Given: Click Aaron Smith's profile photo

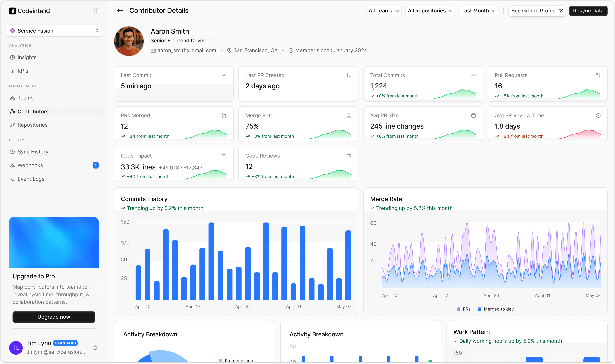Looking at the screenshot, I should (x=129, y=41).
